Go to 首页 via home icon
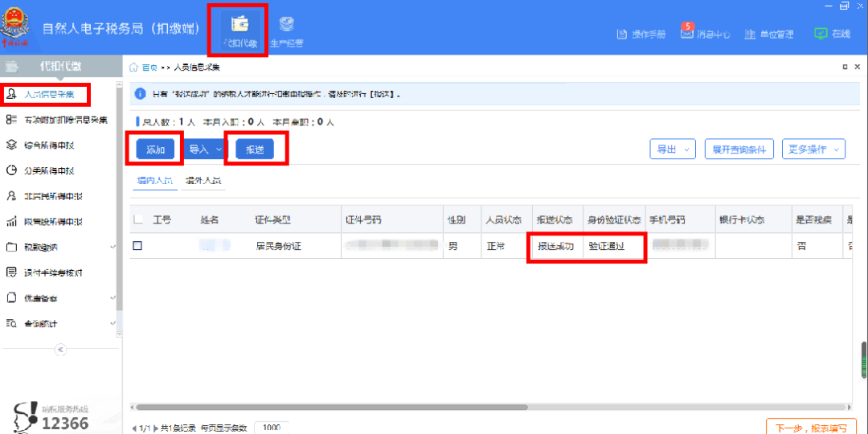The width and height of the screenshot is (868, 434). click(x=143, y=68)
